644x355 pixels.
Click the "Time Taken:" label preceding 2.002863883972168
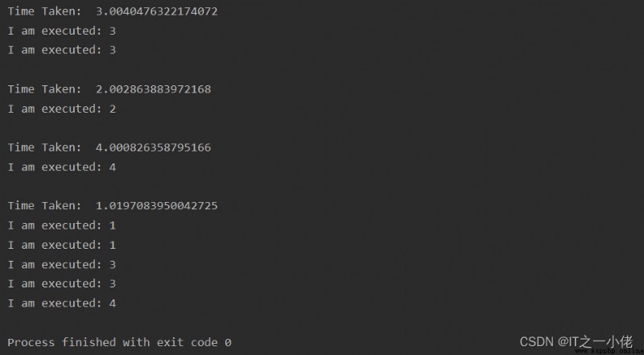point(45,89)
